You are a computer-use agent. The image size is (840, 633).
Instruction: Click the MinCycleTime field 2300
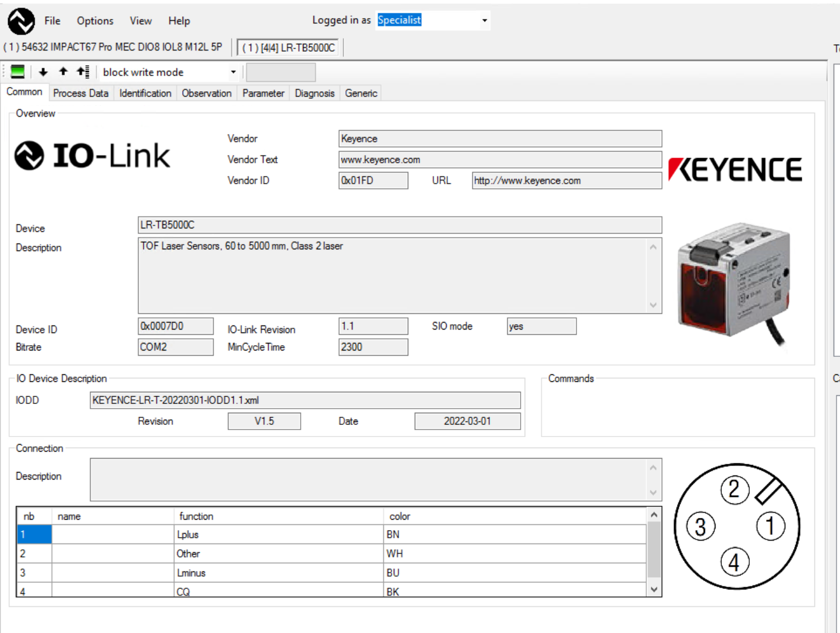tap(373, 347)
